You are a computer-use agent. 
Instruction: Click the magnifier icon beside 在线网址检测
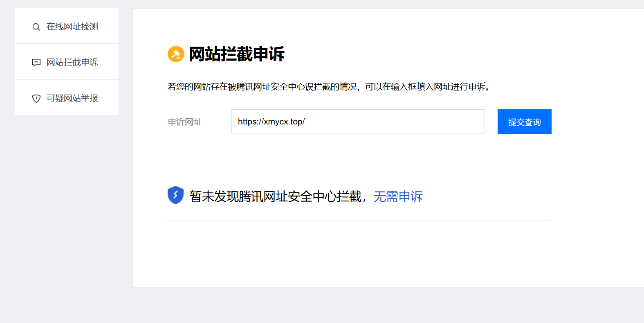point(36,27)
